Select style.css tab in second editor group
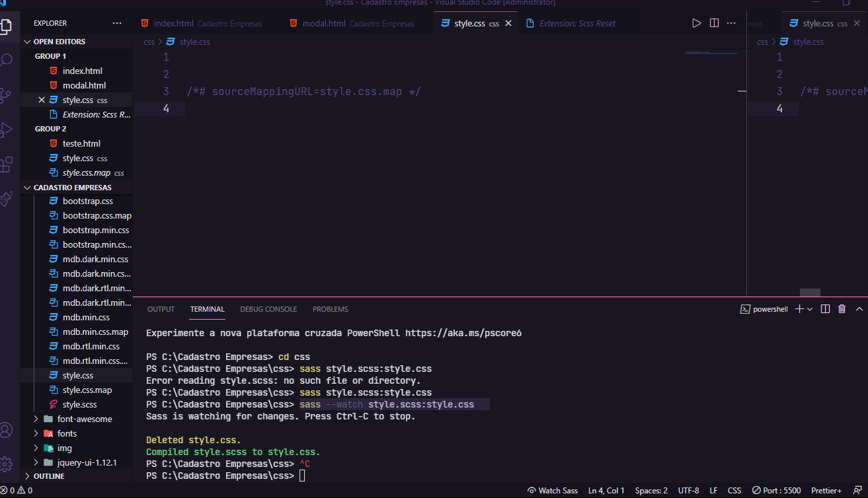This screenshot has width=868, height=498. [x=824, y=23]
